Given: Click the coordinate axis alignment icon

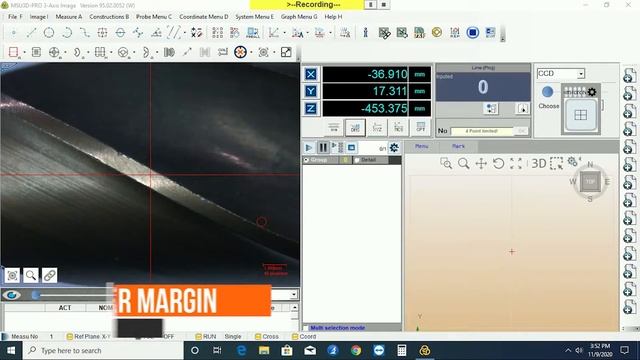Looking at the screenshot, I should 274,32.
